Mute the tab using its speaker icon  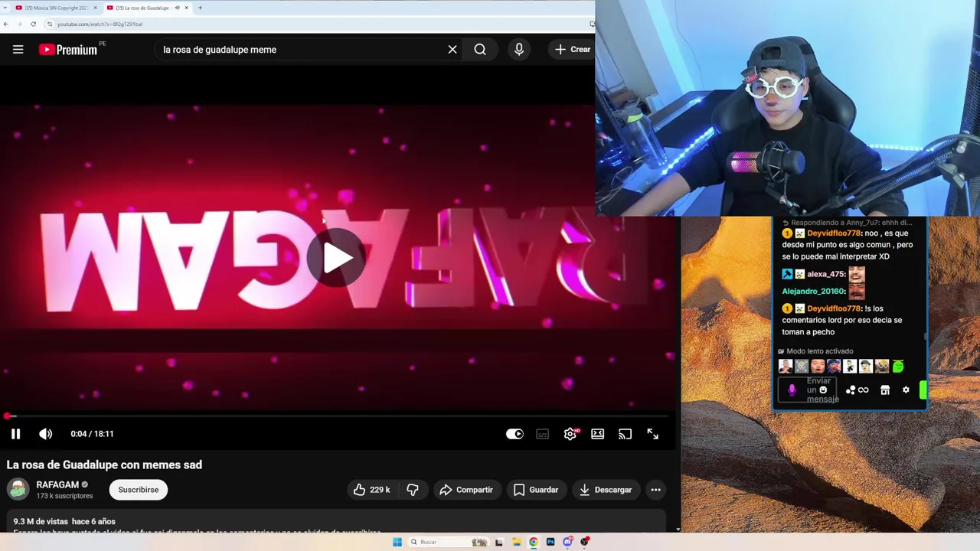177,8
